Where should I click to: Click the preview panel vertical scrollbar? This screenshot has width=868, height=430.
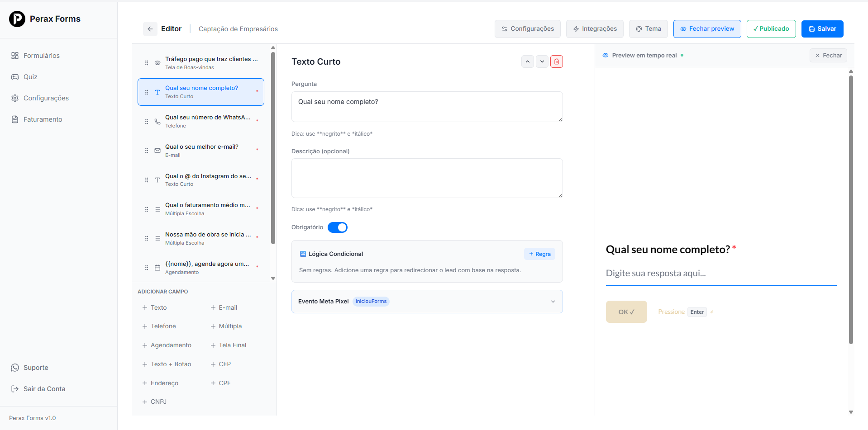tap(851, 210)
